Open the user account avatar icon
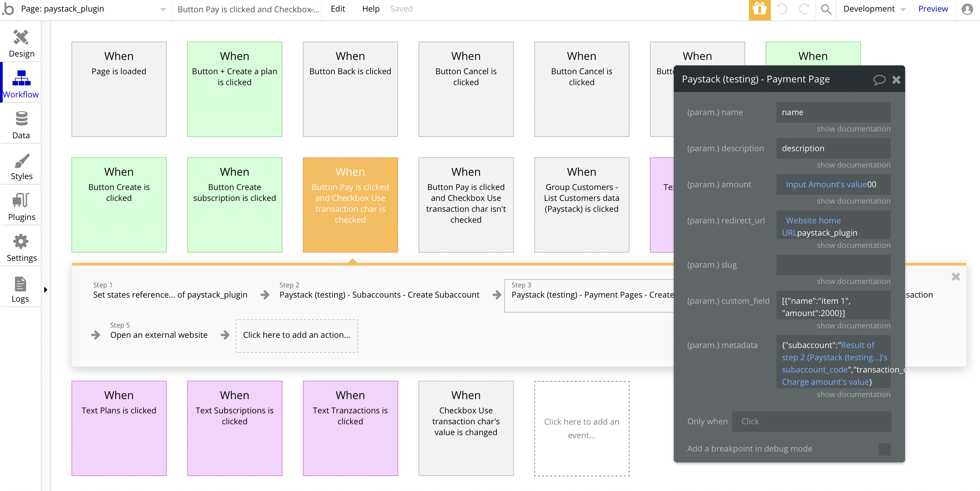 pos(967,9)
